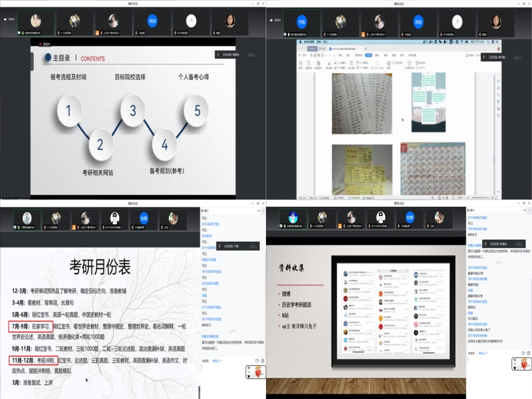Select 周涵's blue participant tile in top-right window
532x399 pixels.
pos(418,23)
